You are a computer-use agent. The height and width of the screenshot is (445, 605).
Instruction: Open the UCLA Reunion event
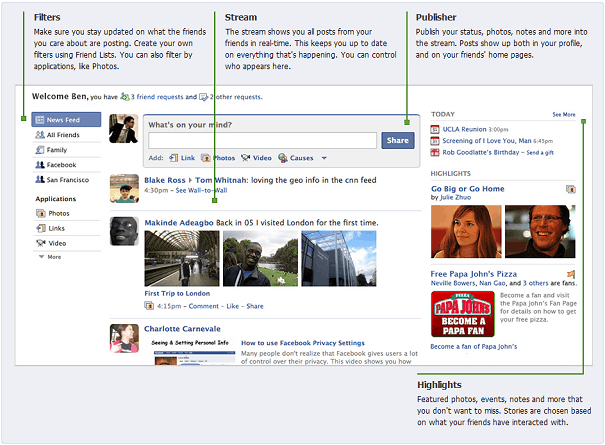click(465, 129)
